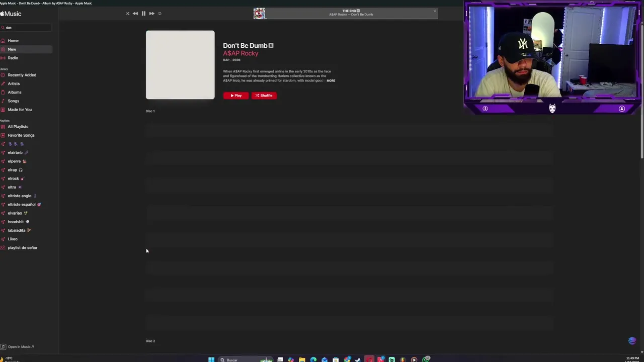This screenshot has height=362, width=644.
Task: Open File Explorer from the taskbar
Action: click(302, 359)
